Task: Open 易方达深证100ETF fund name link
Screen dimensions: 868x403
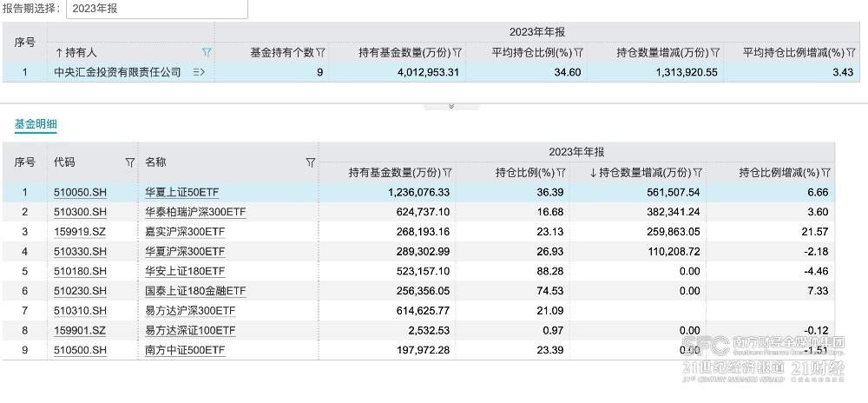Action: coord(190,331)
